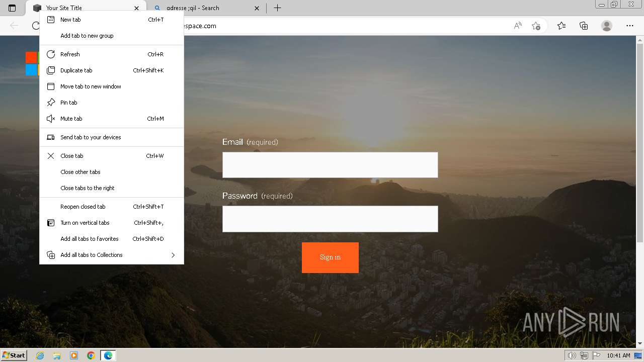Click the Action Center flag icon

595,355
